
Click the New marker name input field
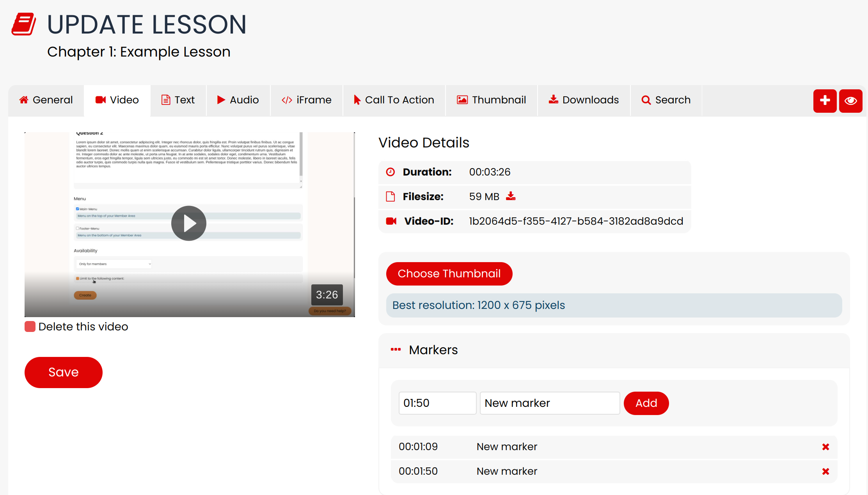tap(550, 403)
